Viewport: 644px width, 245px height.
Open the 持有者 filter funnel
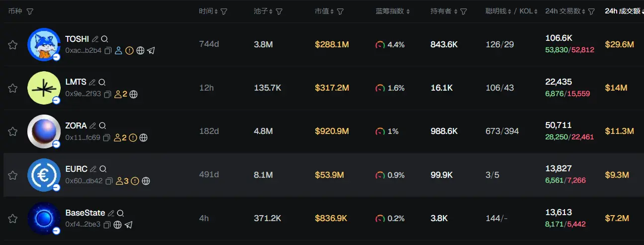point(463,11)
